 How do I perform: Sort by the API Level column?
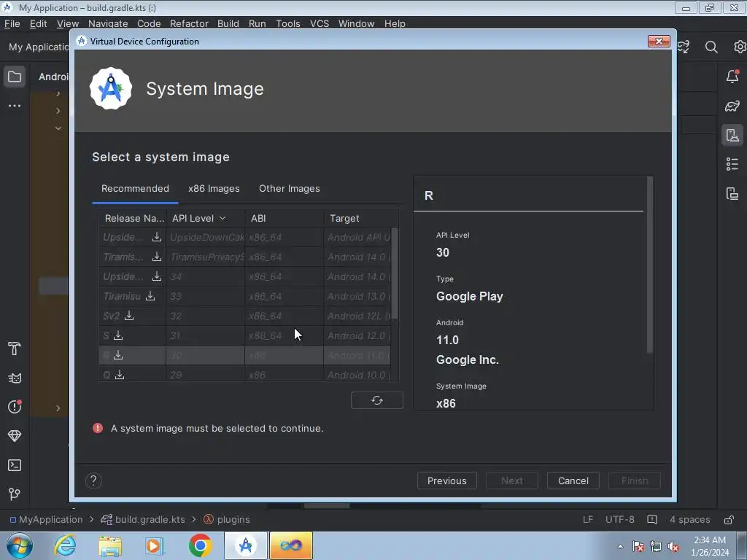(205, 218)
